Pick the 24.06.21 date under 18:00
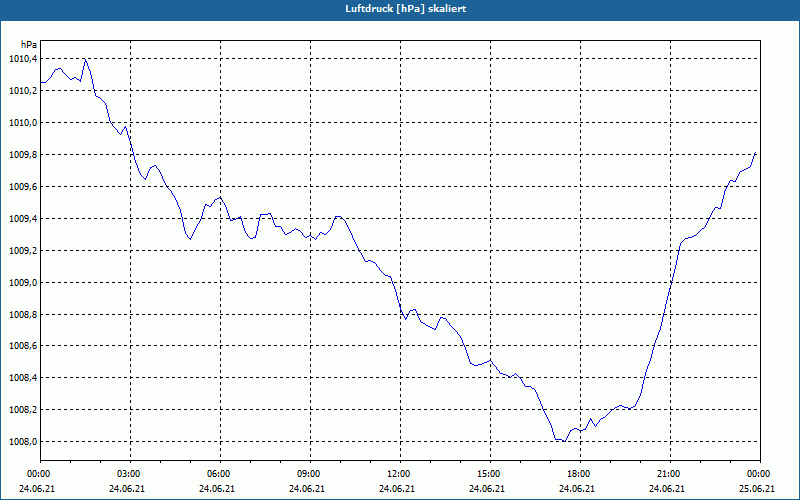Viewport: 800px width, 500px height. coord(577,488)
